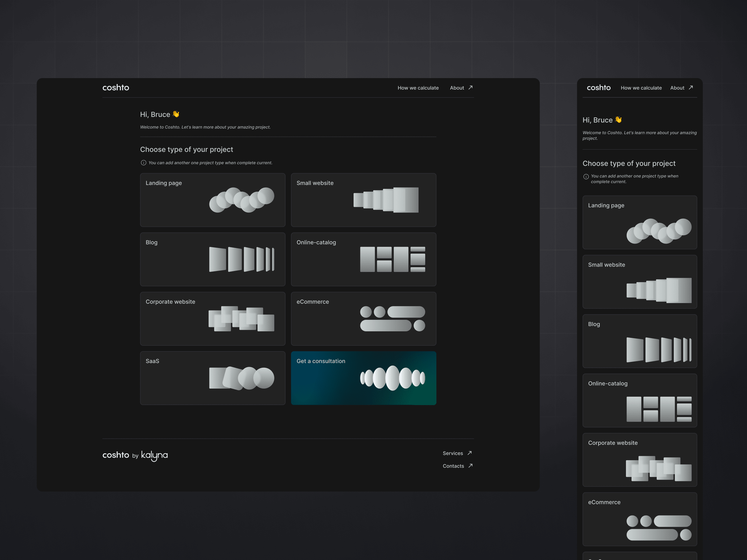The height and width of the screenshot is (560, 747).
Task: Click the info icon beside desktop hint text
Action: (143, 163)
